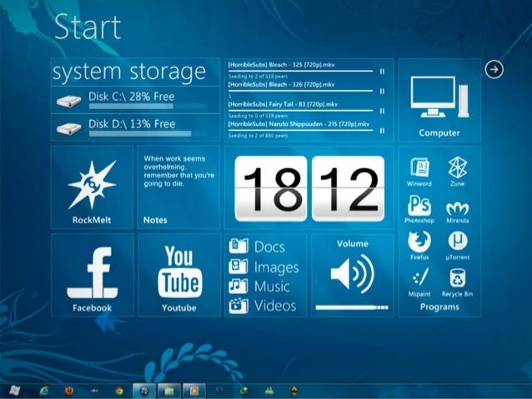Pause the Bleach - 326 torrent
The width and height of the screenshot is (532, 399).
click(x=382, y=91)
